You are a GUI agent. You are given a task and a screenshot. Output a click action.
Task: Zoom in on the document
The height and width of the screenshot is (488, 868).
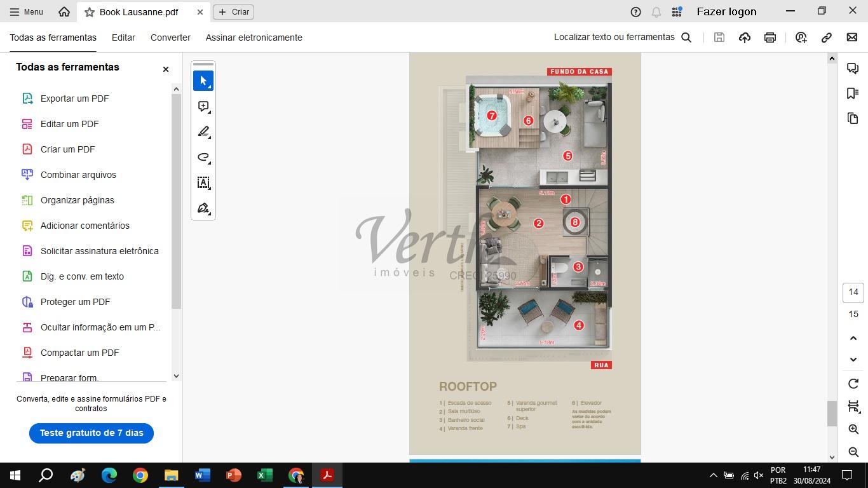[853, 430]
